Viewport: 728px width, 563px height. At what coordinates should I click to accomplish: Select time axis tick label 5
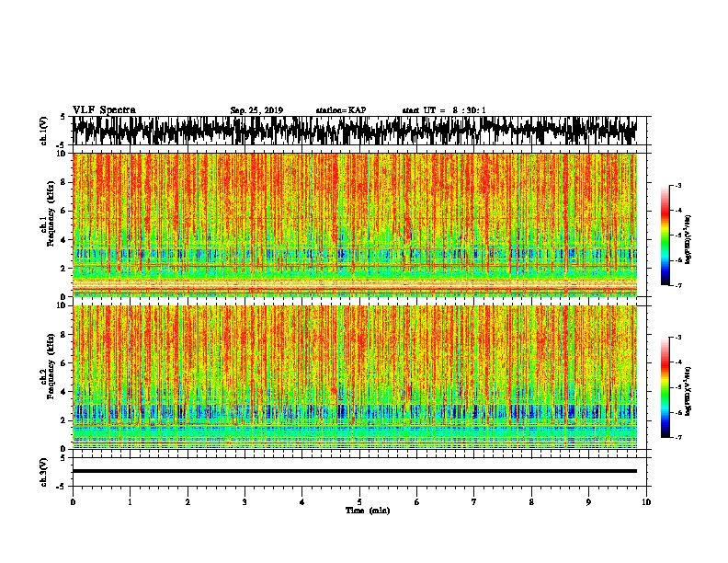[359, 502]
